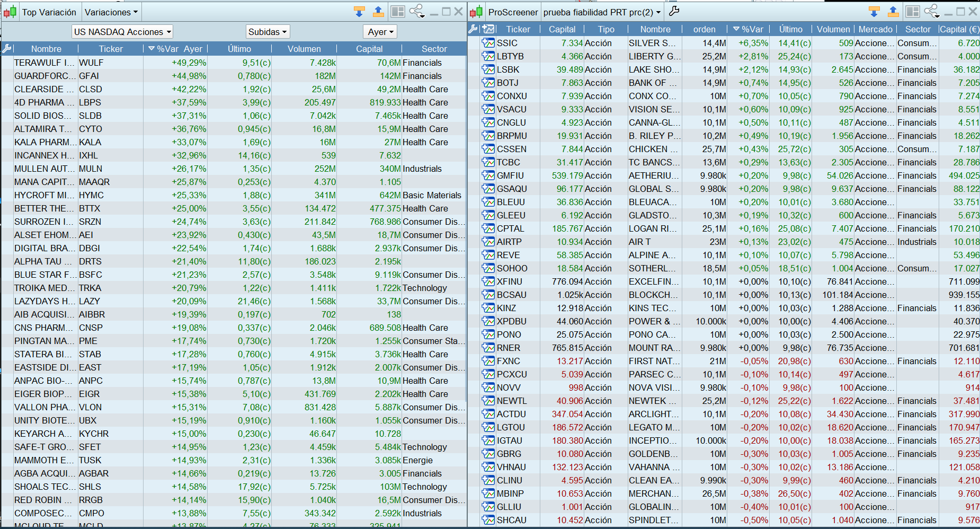Click share icon in ProScreener window
The height and width of the screenshot is (529, 980).
pyautogui.click(x=932, y=11)
